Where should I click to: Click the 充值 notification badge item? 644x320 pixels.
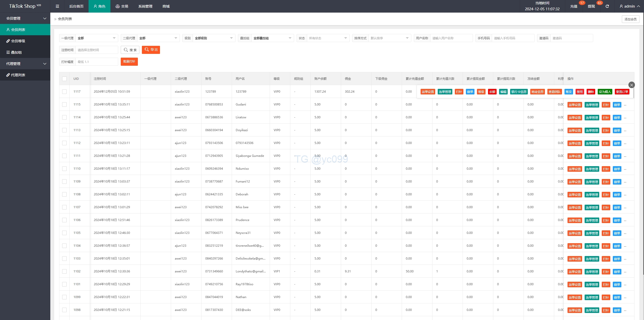[x=574, y=6]
